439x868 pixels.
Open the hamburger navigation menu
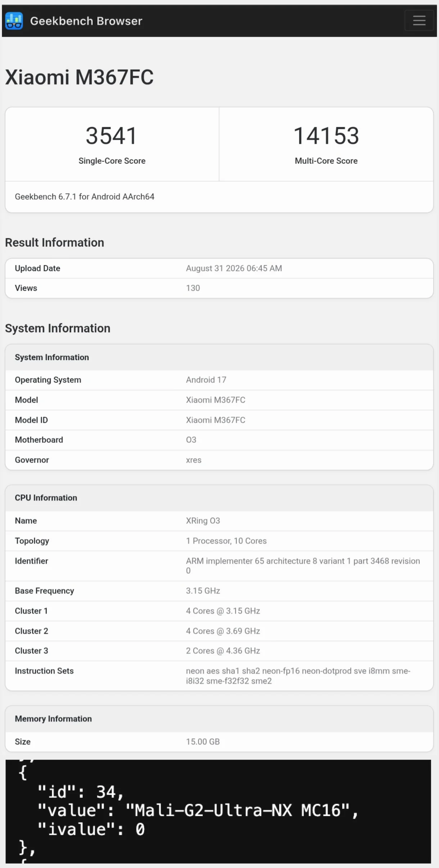pos(419,20)
